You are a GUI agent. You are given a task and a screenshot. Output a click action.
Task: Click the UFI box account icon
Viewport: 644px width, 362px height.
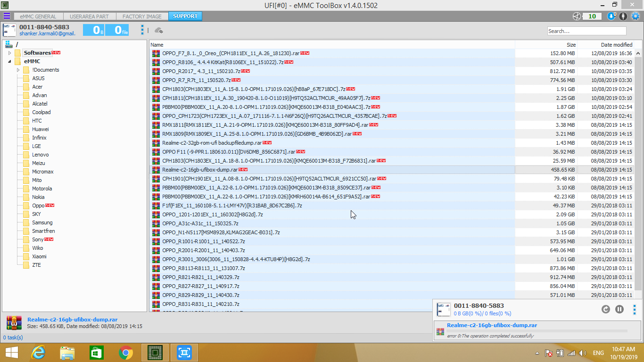coord(9,30)
